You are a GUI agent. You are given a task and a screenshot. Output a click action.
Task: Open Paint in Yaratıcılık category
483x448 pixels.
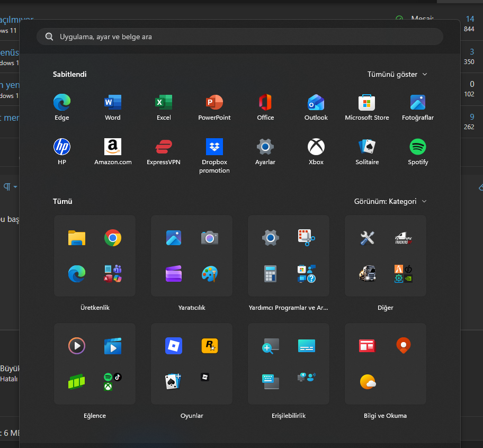point(210,274)
